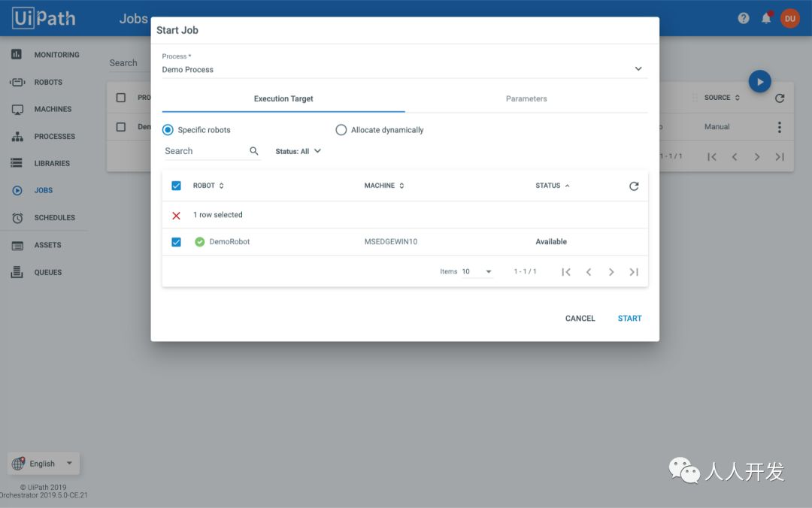Refresh the robots list in the dialog
812x508 pixels.
click(x=633, y=186)
